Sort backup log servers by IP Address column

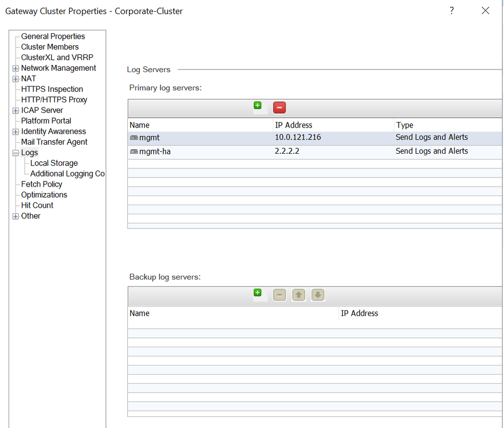421,314
